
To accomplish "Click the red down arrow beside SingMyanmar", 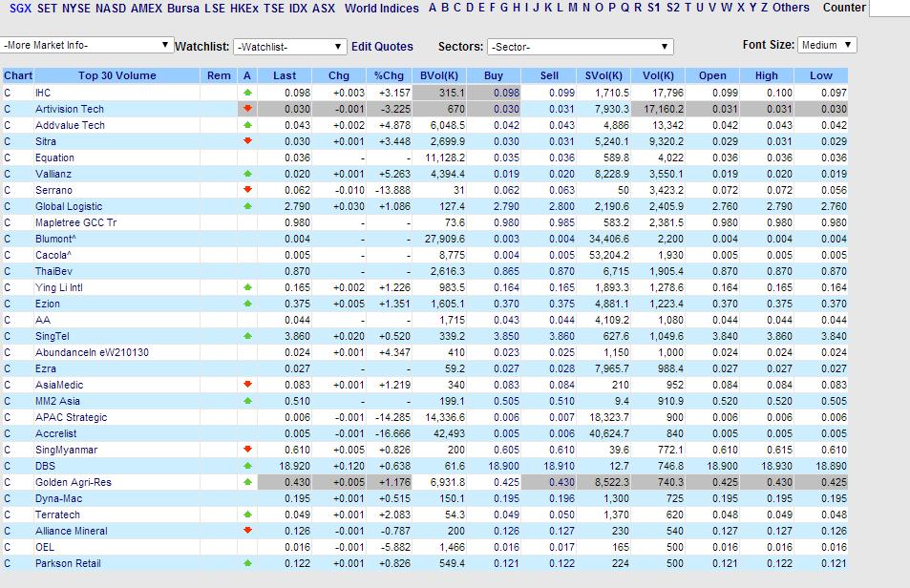I will pos(247,450).
